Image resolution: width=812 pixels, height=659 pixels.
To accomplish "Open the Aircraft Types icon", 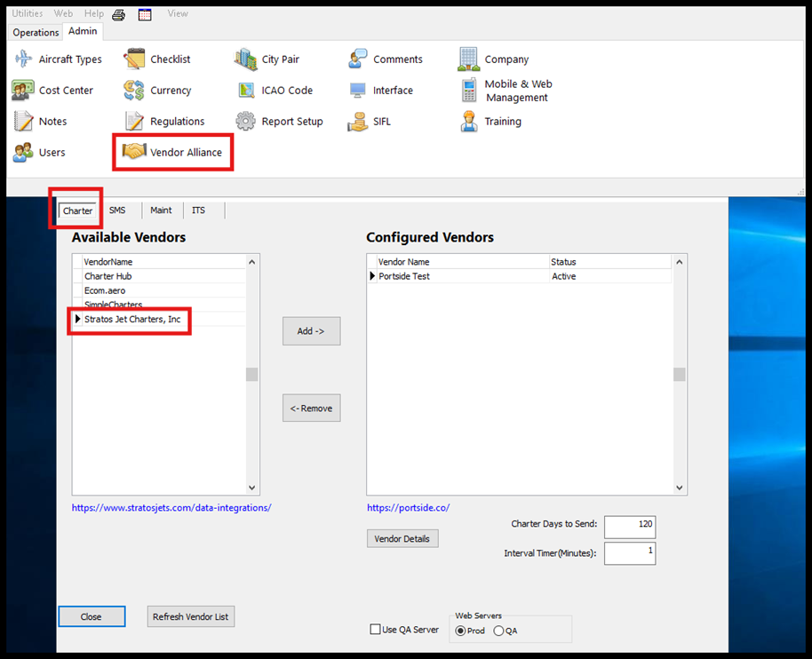I will (24, 60).
